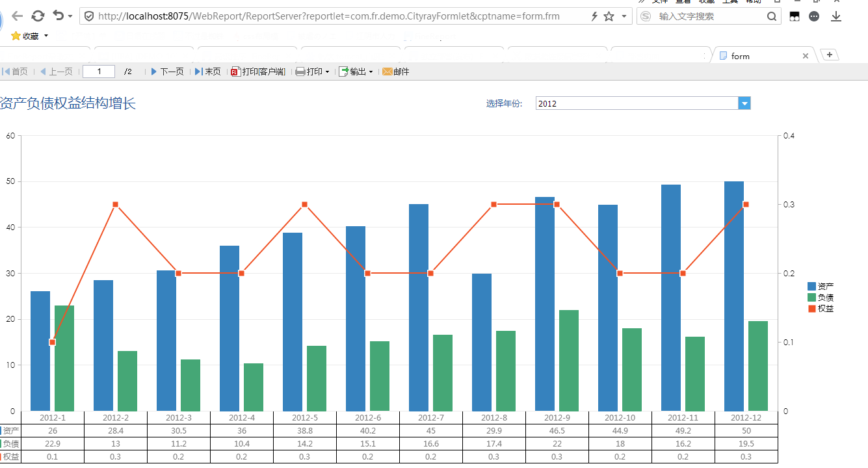Switch to the form tab
The height and width of the screenshot is (468, 868).
click(x=763, y=56)
